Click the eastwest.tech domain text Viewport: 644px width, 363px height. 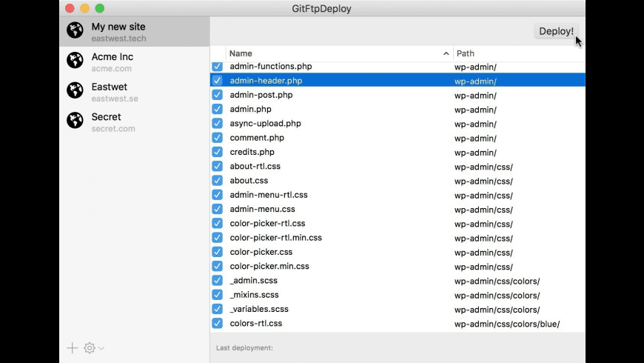(x=118, y=39)
